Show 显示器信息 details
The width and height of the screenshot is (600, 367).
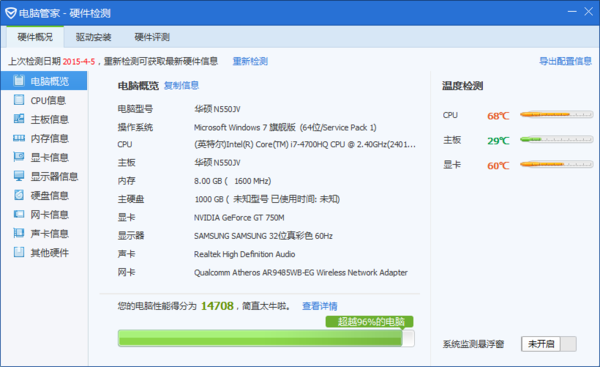44,176
